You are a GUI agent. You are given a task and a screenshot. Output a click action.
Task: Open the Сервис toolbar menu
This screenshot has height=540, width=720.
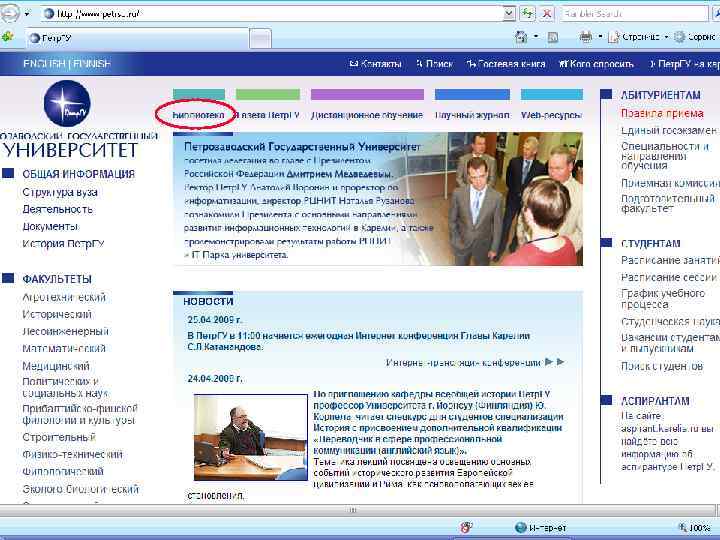click(694, 37)
